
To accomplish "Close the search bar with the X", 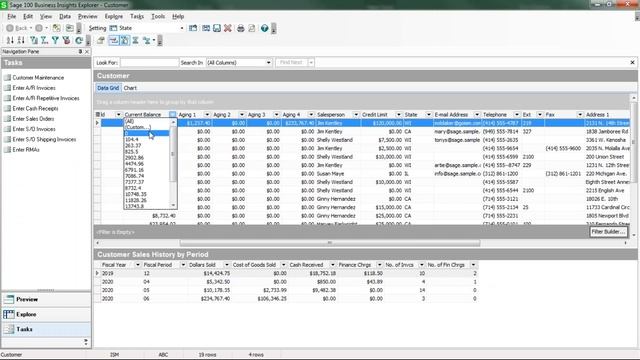I will [632, 62].
